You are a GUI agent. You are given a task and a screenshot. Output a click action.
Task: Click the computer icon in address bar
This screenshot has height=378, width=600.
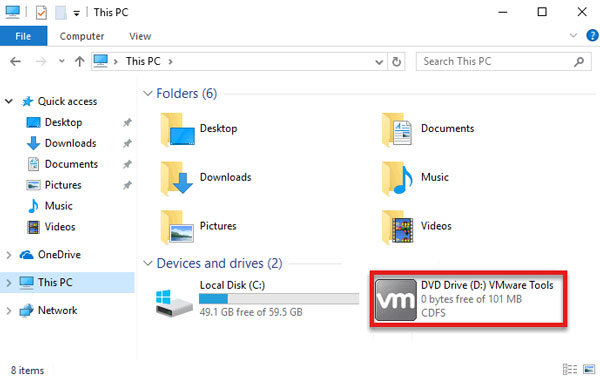[x=101, y=61]
